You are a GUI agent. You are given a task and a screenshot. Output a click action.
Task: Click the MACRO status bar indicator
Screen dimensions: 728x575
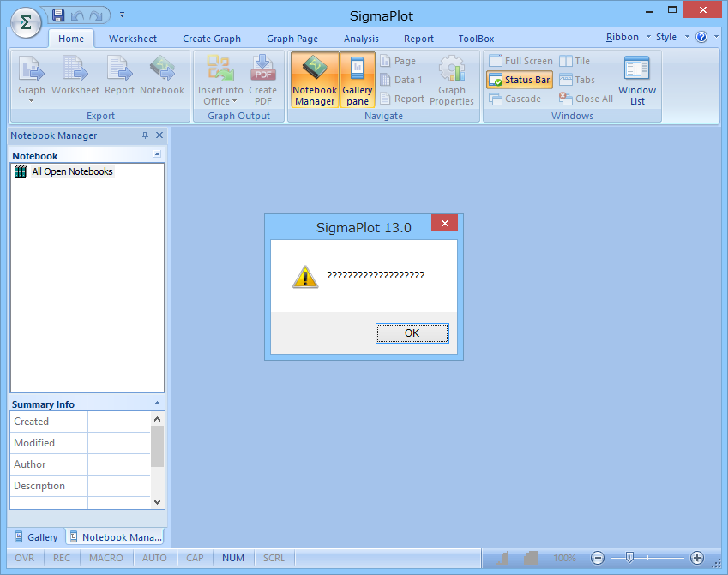coord(106,558)
